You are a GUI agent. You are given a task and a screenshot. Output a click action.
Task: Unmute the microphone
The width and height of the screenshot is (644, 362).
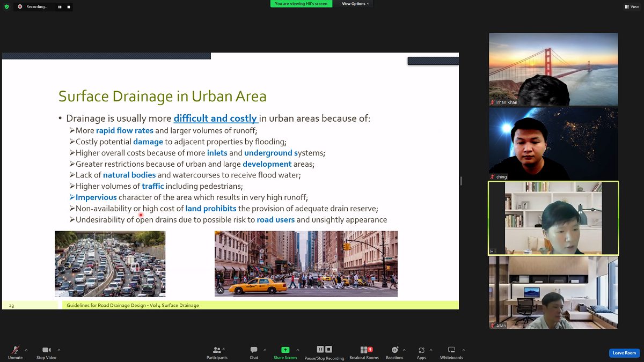pyautogui.click(x=15, y=352)
